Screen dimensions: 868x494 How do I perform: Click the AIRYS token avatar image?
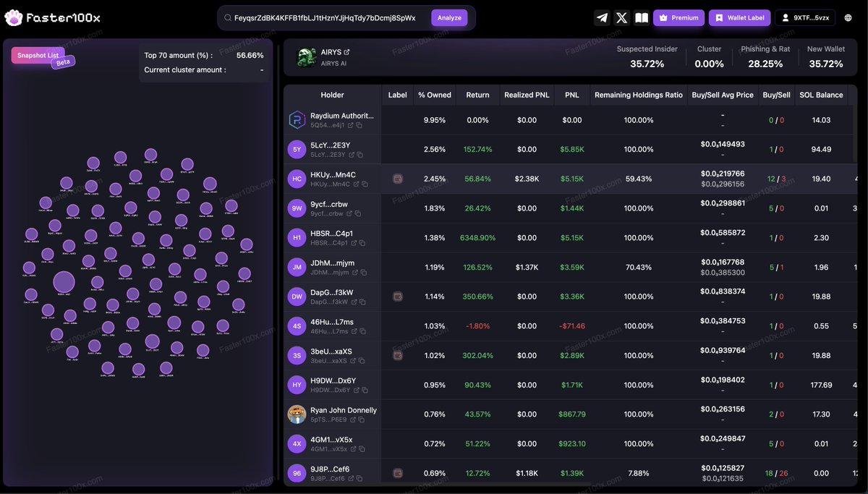point(307,58)
